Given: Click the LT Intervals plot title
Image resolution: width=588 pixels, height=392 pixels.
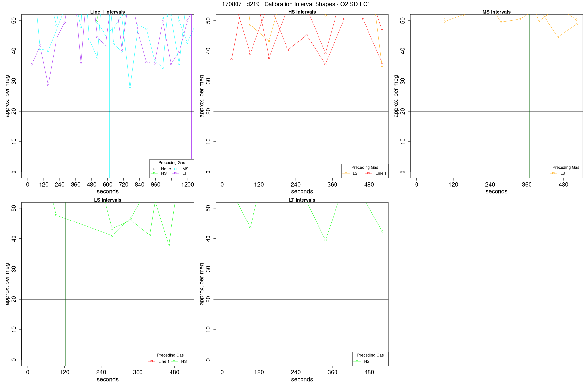Looking at the screenshot, I should click(x=302, y=200).
